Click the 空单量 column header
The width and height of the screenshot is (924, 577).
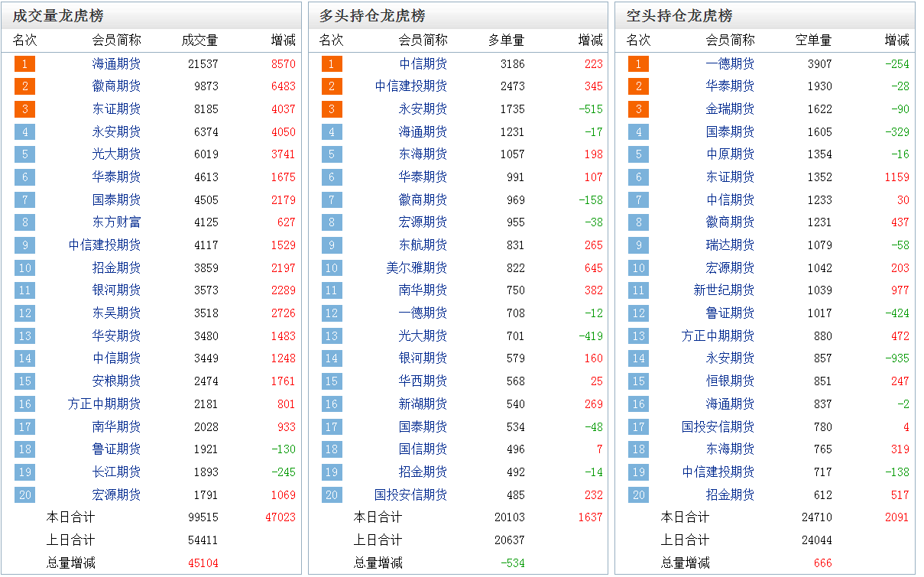point(813,41)
